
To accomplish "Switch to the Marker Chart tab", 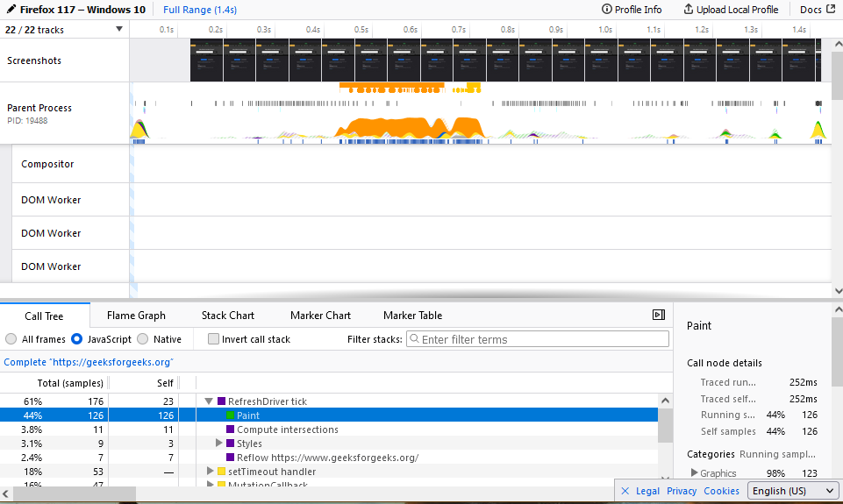I will (320, 316).
